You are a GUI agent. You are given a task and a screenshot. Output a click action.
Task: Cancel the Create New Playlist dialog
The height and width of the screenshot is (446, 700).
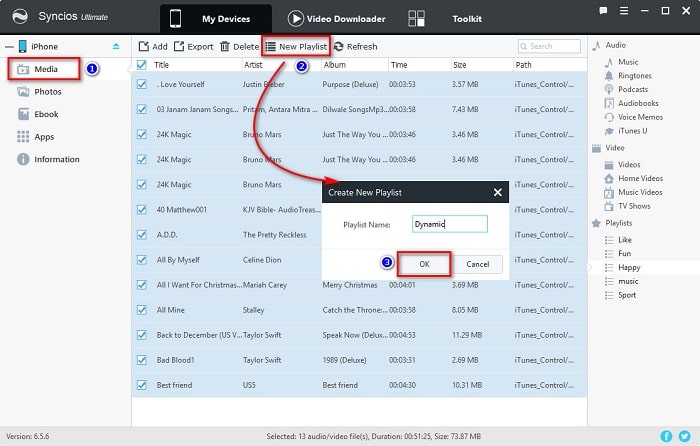[478, 264]
